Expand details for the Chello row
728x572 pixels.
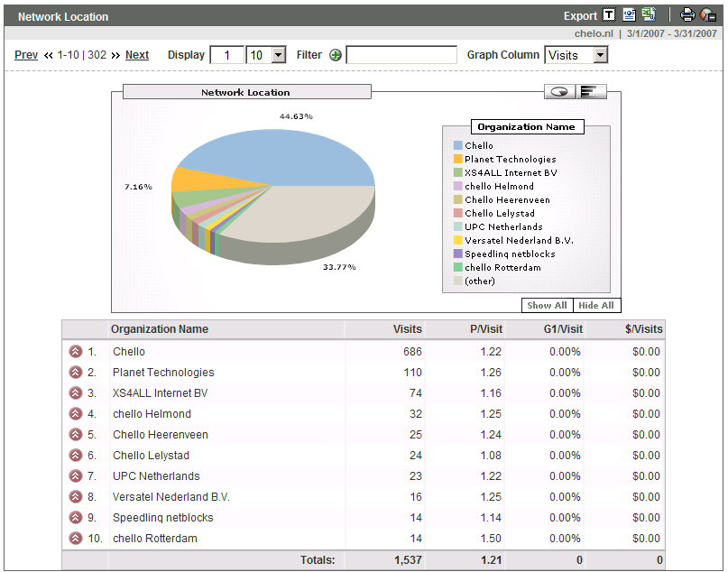tap(76, 352)
